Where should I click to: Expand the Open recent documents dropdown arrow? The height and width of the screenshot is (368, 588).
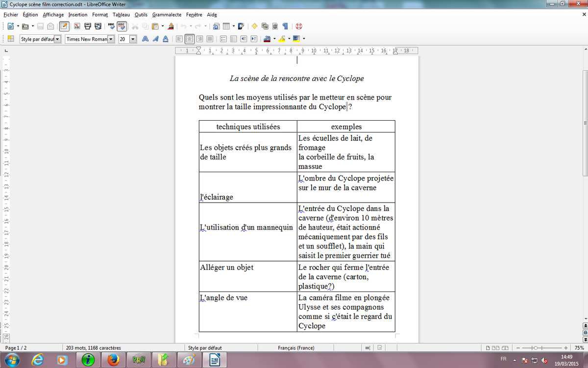pos(32,26)
